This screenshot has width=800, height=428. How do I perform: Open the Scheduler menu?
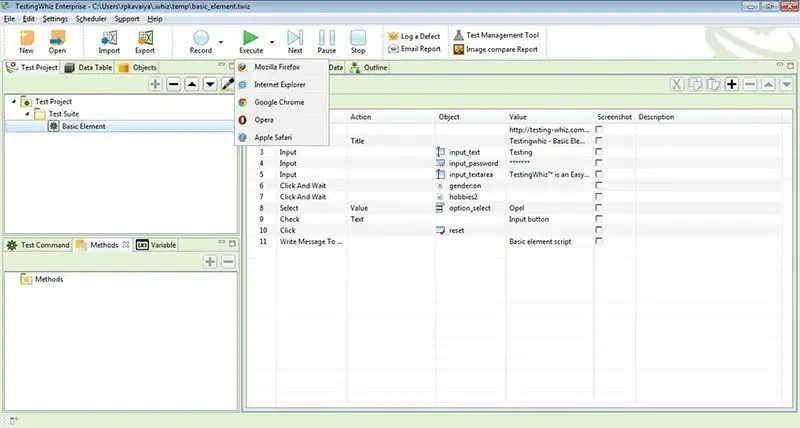(x=91, y=19)
